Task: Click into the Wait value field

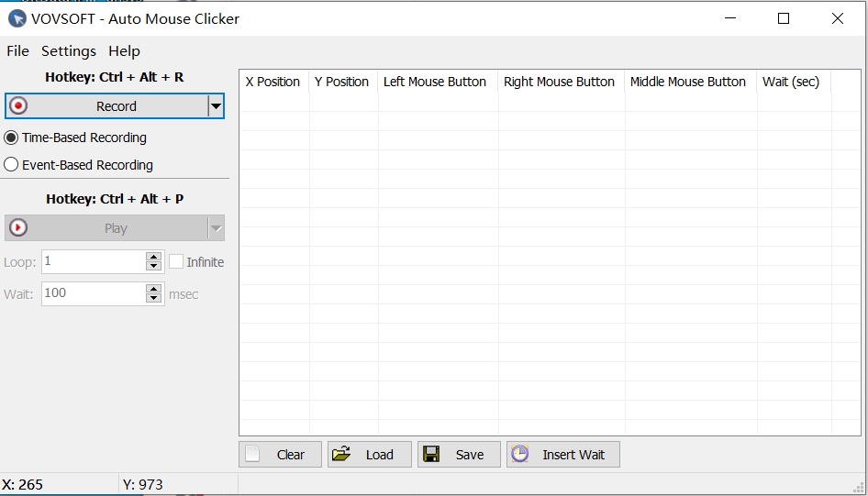Action: (x=94, y=293)
